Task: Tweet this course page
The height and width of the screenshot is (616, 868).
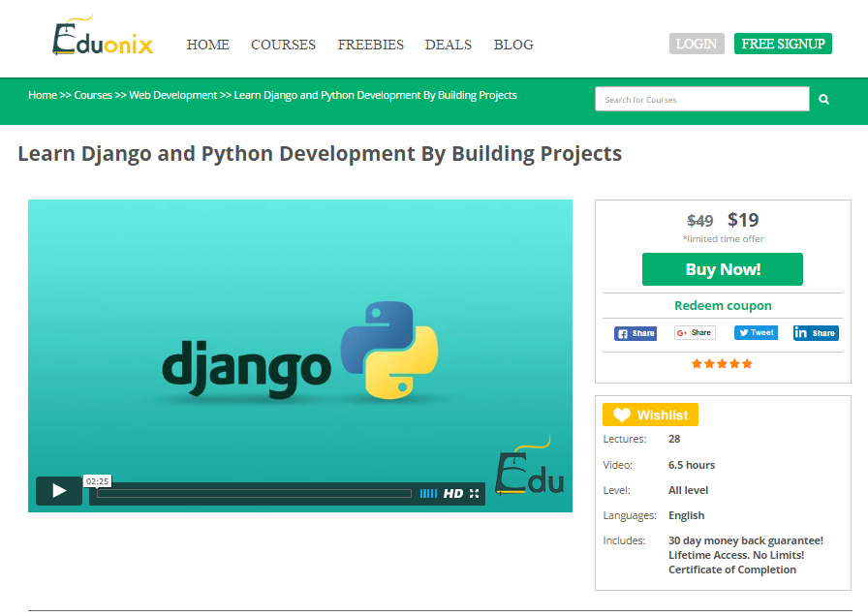Action: 756,332
